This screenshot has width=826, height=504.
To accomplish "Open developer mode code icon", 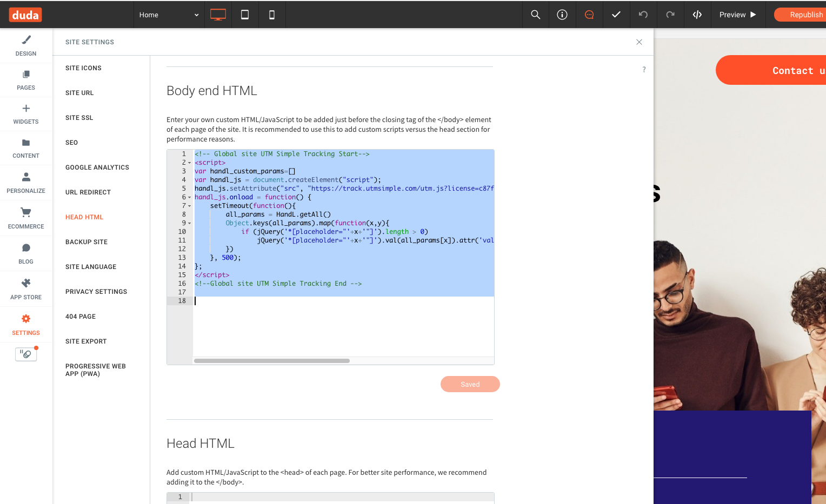I will pyautogui.click(x=697, y=15).
